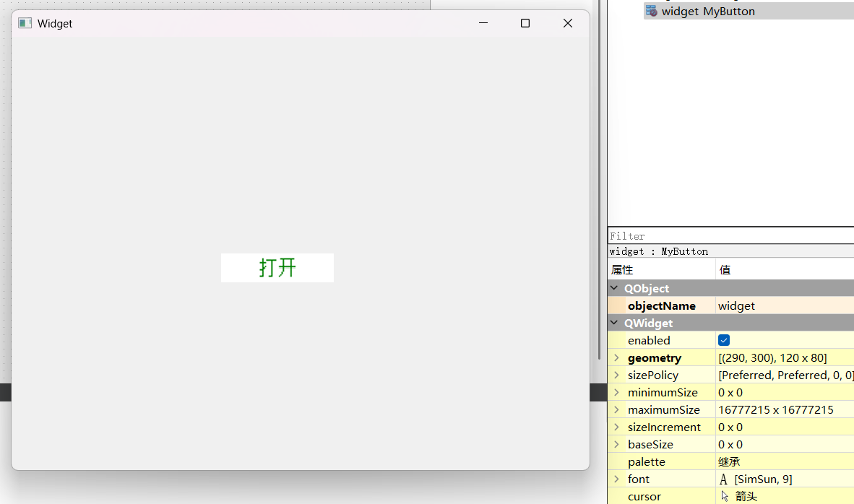854x504 pixels.
Task: Select the cursor property label
Action: pos(644,496)
